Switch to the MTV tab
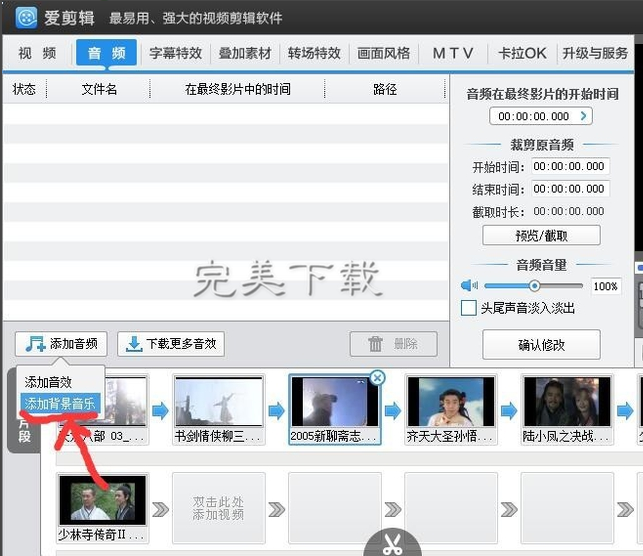Screen dimensions: 643x556 point(453,53)
